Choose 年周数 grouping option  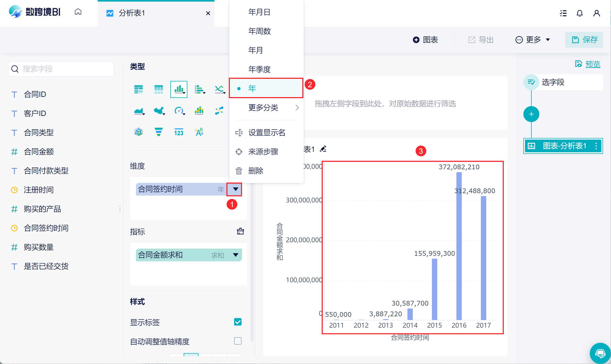coord(266,31)
